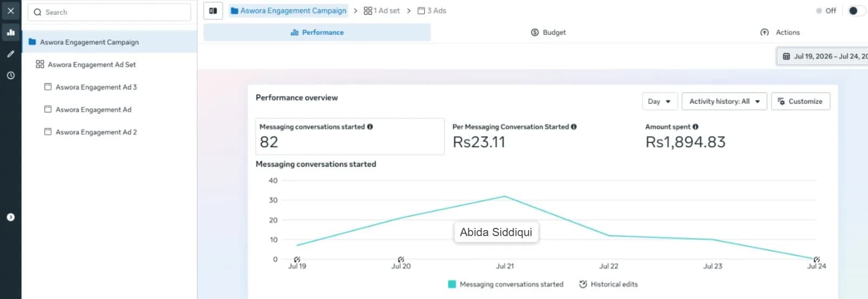Click the campaign folder icon in tree
The image size is (868, 299).
(32, 42)
